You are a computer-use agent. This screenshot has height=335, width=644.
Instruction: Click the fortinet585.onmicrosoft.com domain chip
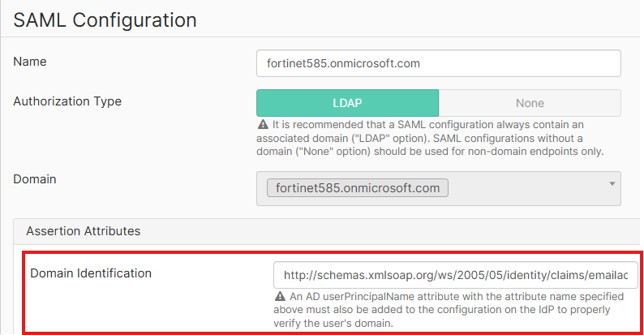(357, 188)
